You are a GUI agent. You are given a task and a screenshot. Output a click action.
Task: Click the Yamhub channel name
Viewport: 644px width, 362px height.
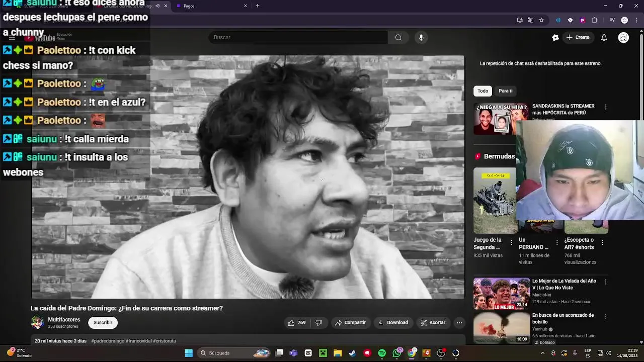coord(540,329)
